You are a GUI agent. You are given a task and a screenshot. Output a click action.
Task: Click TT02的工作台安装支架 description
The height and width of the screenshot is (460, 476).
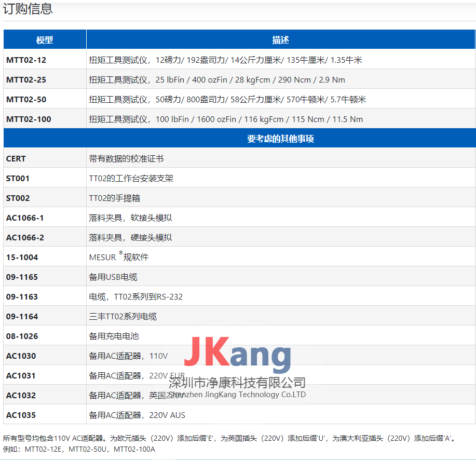coord(131,178)
